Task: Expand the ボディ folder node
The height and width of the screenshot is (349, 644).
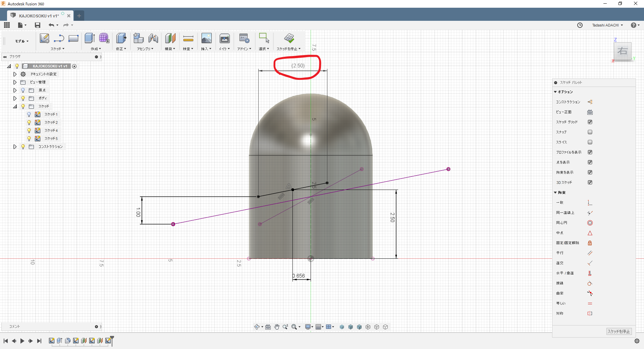Action: pyautogui.click(x=15, y=98)
